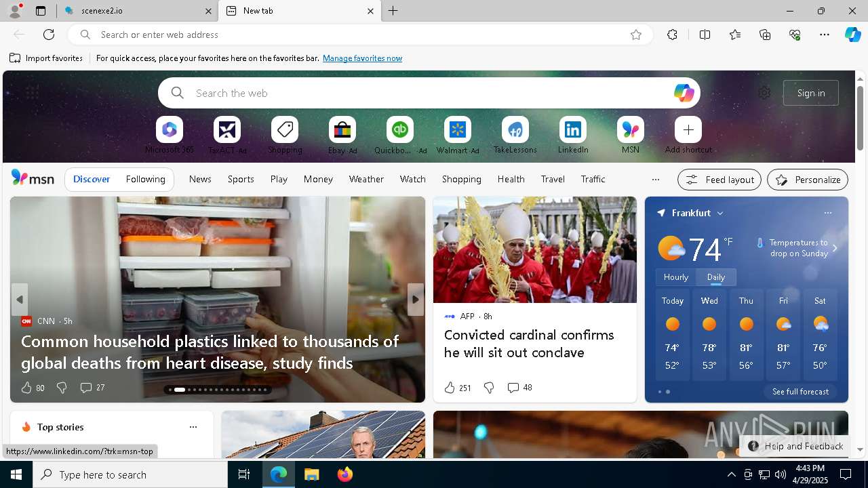Open the Feed layout options
868x488 pixels.
[719, 180]
